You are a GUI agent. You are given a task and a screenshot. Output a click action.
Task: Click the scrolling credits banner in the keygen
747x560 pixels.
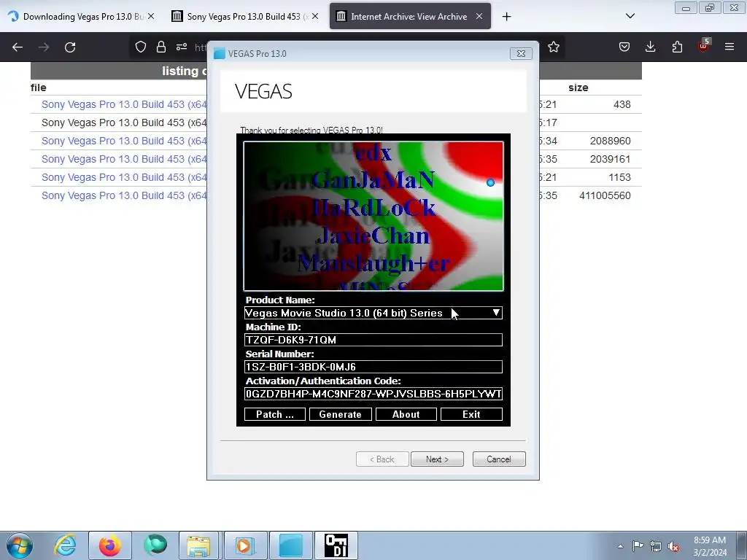pyautogui.click(x=373, y=216)
